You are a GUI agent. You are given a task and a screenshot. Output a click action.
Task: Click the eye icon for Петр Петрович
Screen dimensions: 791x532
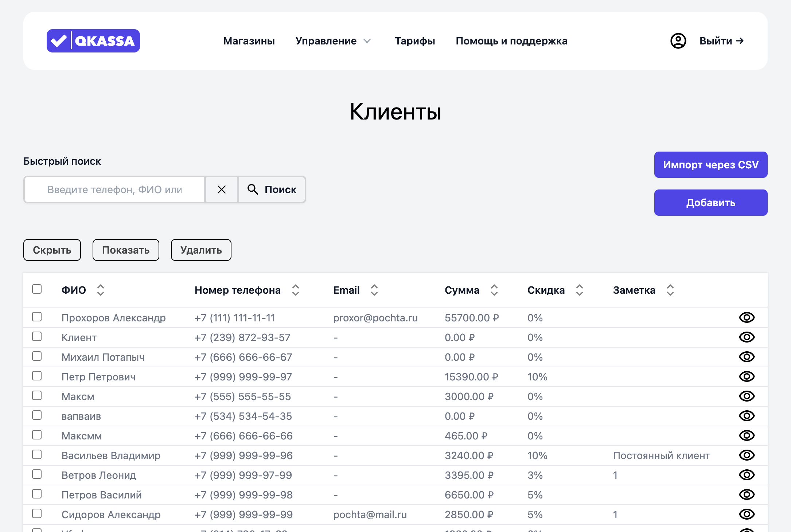click(747, 376)
